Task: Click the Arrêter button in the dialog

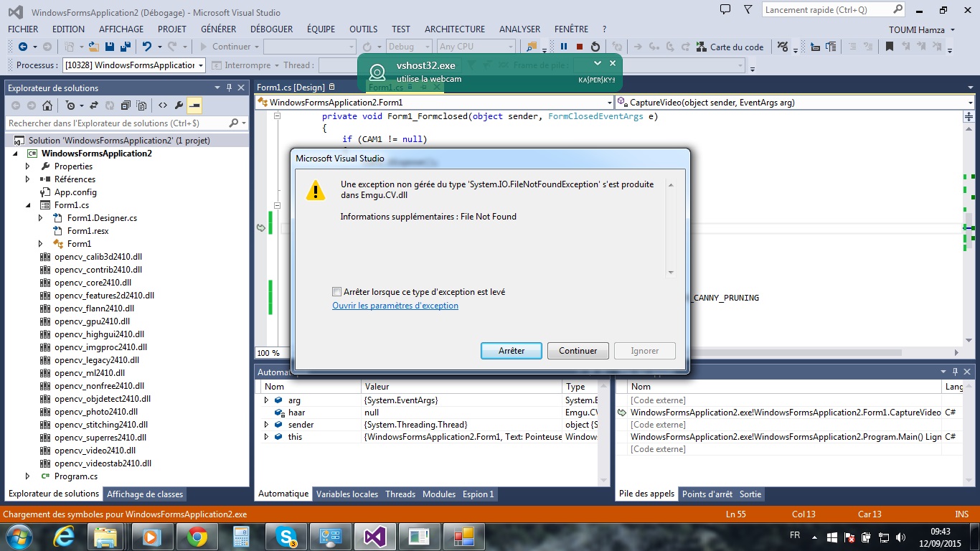Action: (x=512, y=351)
